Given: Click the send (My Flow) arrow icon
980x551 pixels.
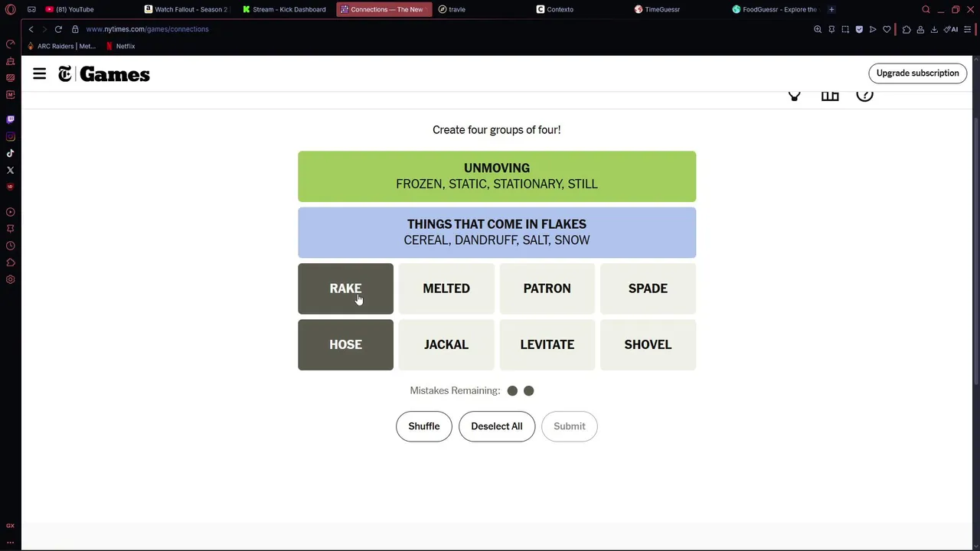Looking at the screenshot, I should tap(873, 29).
